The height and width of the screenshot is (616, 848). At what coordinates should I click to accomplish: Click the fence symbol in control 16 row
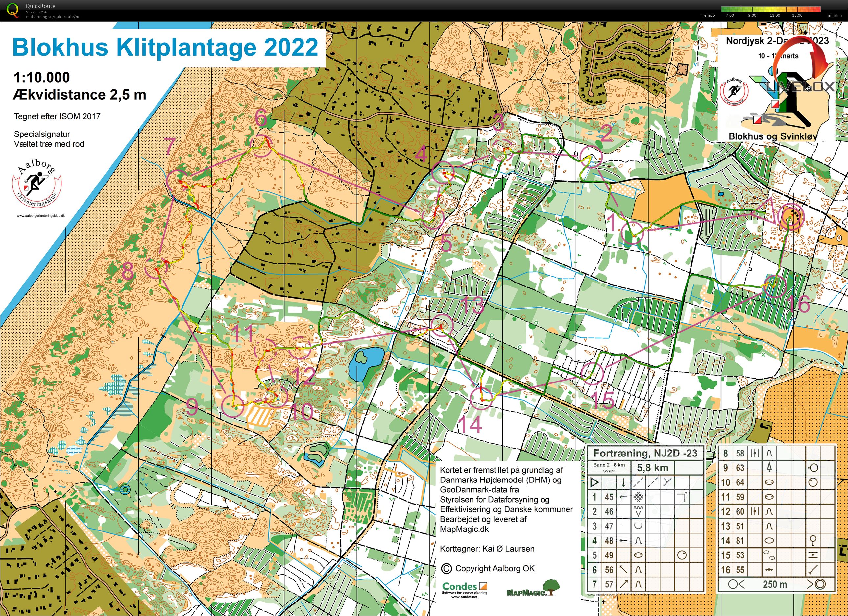(x=769, y=570)
